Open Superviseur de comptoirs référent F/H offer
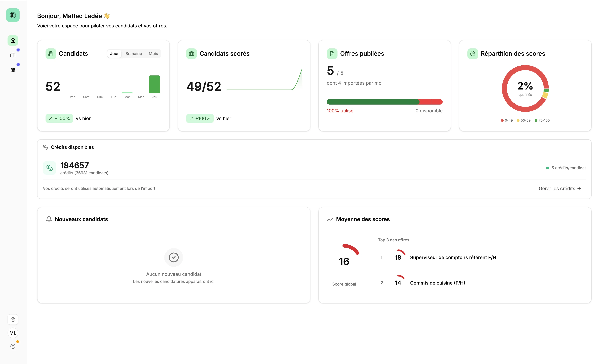Screen dimensions: 602x364 coord(453,257)
